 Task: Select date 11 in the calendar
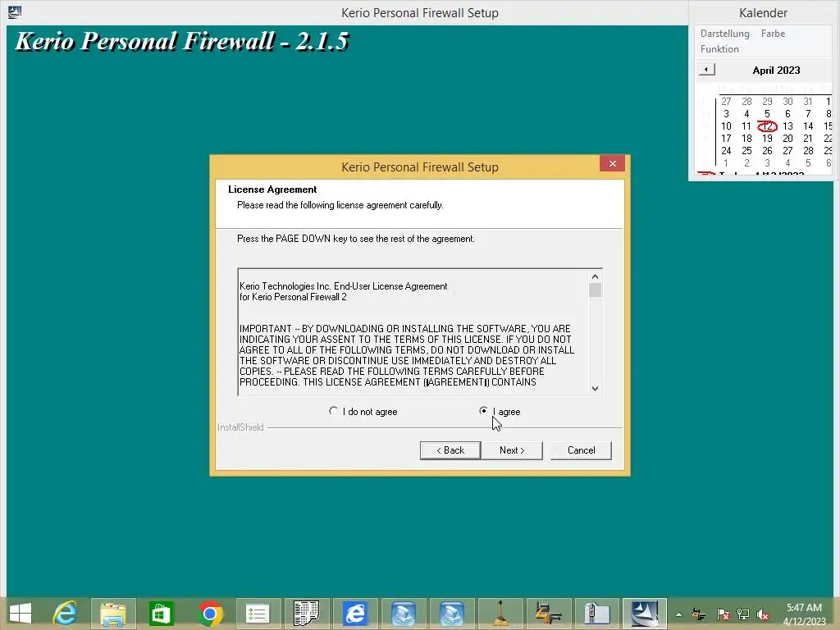click(746, 126)
